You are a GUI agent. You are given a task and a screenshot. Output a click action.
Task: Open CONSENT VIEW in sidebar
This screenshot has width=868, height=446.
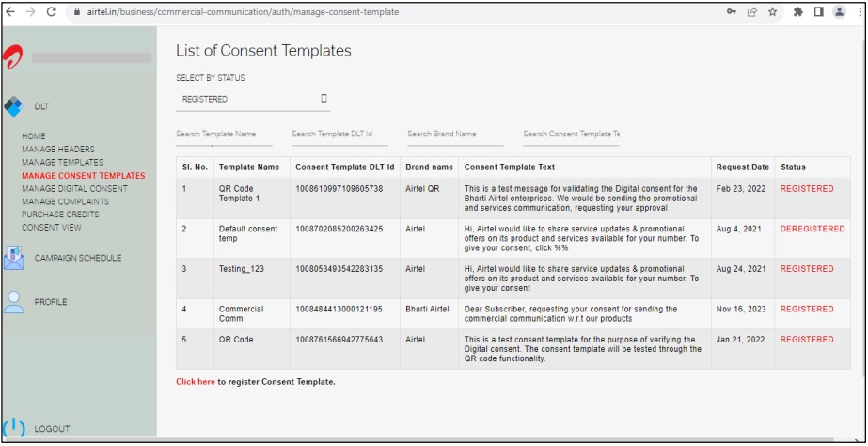pos(52,228)
